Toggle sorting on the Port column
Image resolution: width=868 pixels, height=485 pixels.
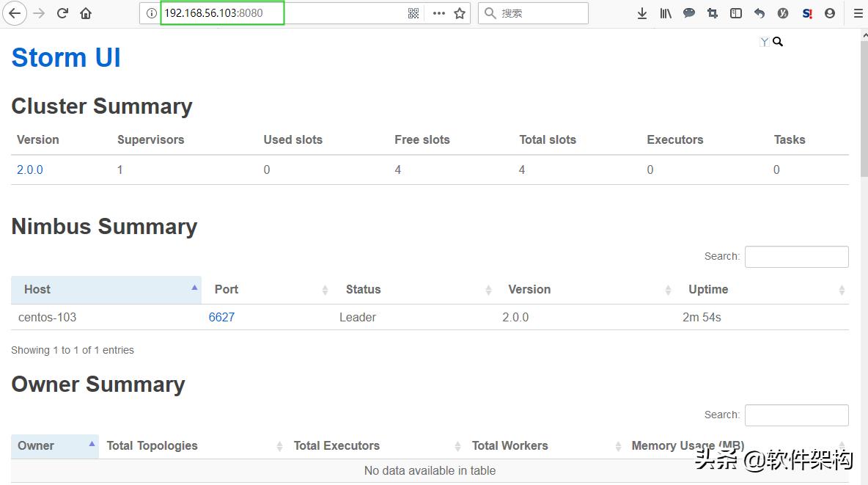[325, 290]
